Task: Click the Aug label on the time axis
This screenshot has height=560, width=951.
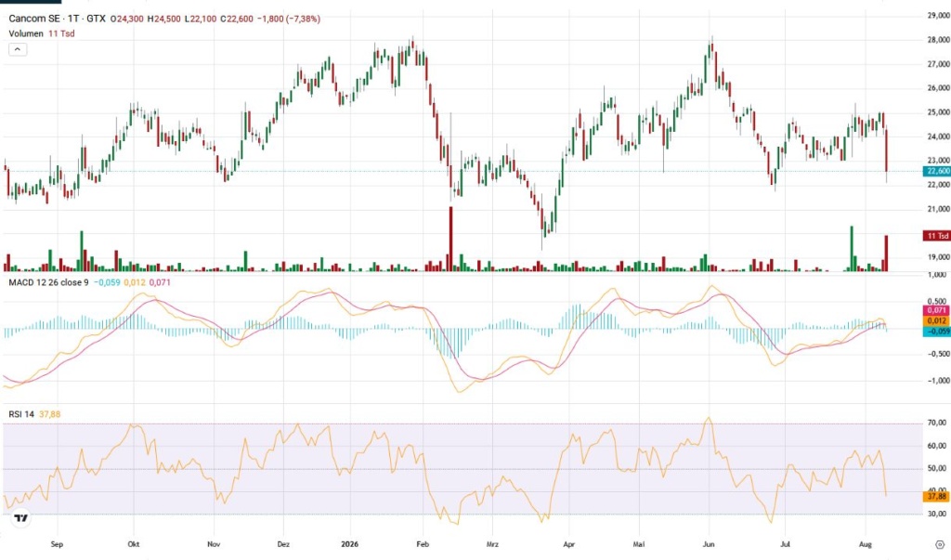Action: pyautogui.click(x=866, y=544)
